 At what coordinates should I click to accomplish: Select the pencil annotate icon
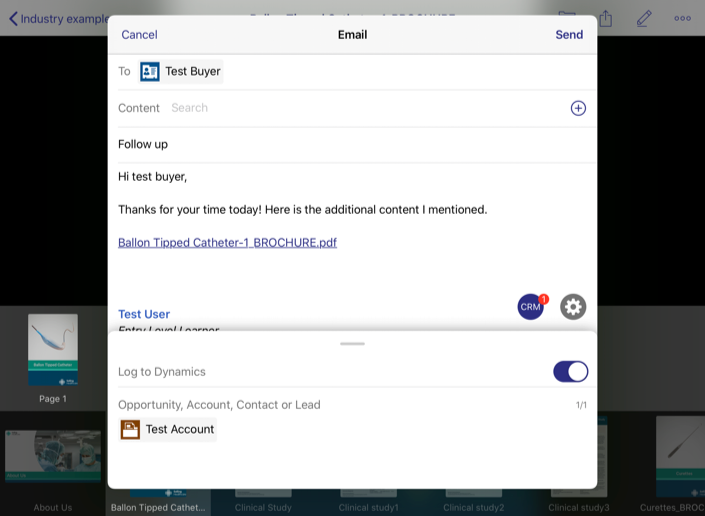(x=644, y=18)
